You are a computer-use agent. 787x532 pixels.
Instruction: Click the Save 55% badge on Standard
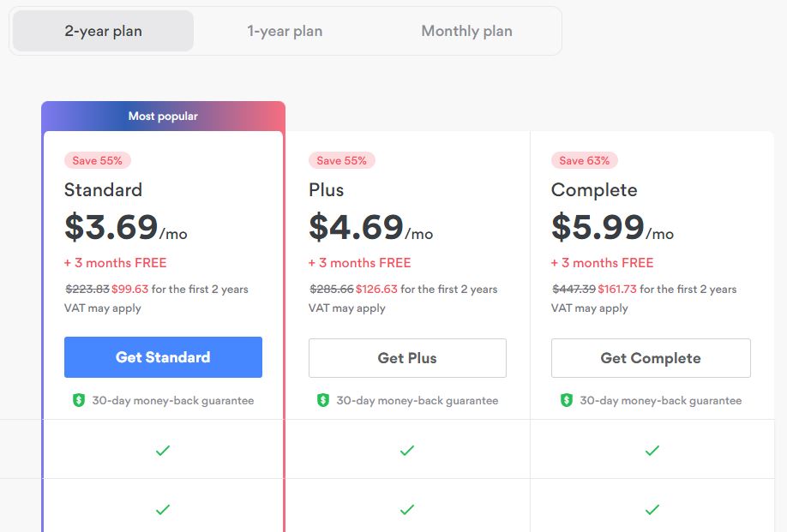(98, 160)
